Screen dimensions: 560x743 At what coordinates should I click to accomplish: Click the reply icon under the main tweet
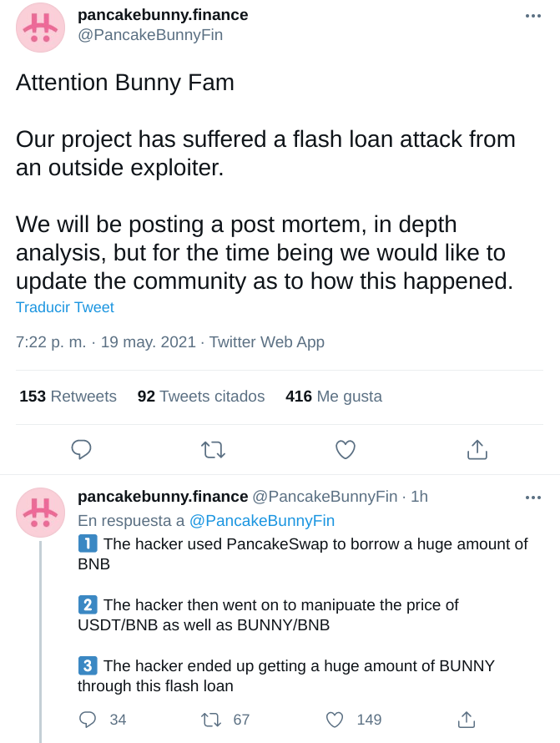(x=81, y=450)
